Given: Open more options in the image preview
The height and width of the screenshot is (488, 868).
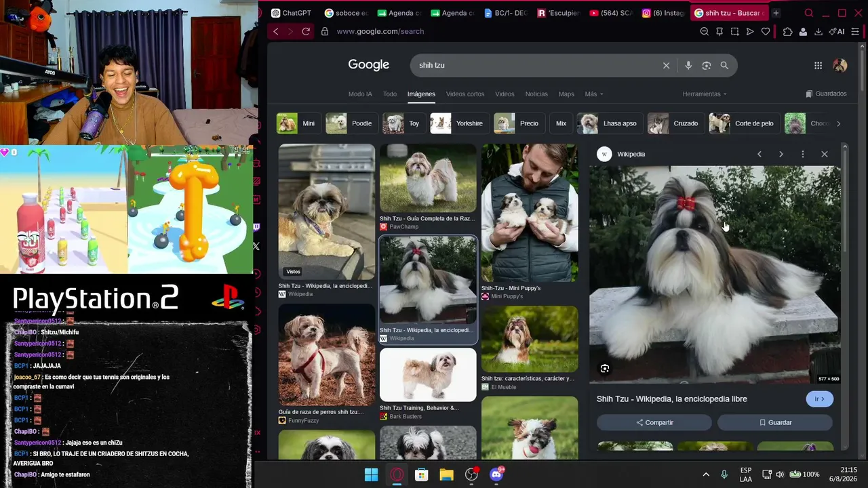Looking at the screenshot, I should pyautogui.click(x=803, y=154).
